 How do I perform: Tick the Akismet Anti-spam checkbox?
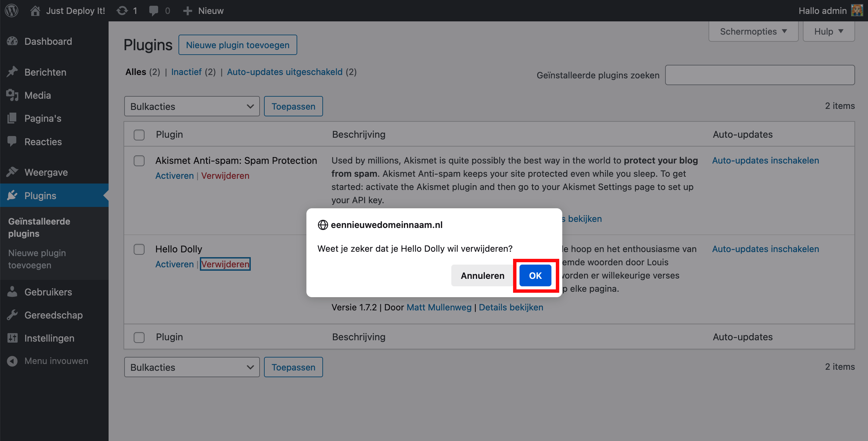click(139, 161)
